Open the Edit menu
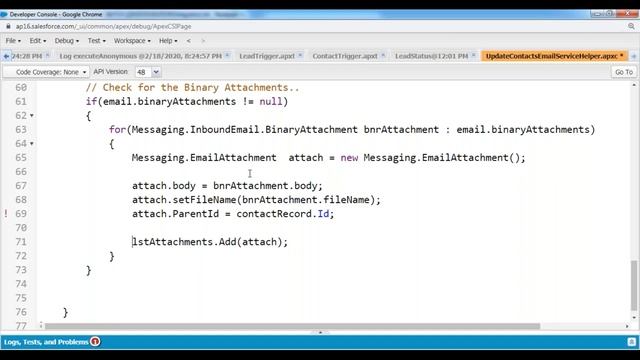Screen dimensions: 640x360 38,41
